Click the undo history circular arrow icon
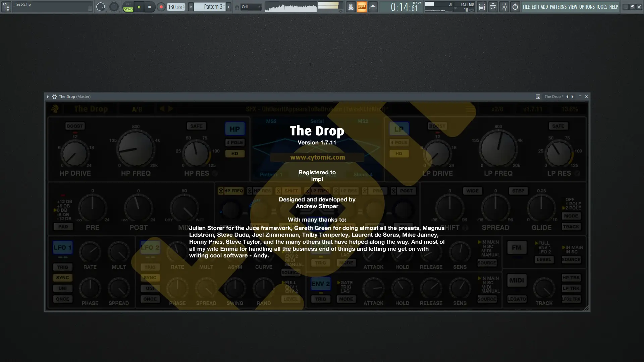Viewport: 644px width, 362px height. coord(515,7)
